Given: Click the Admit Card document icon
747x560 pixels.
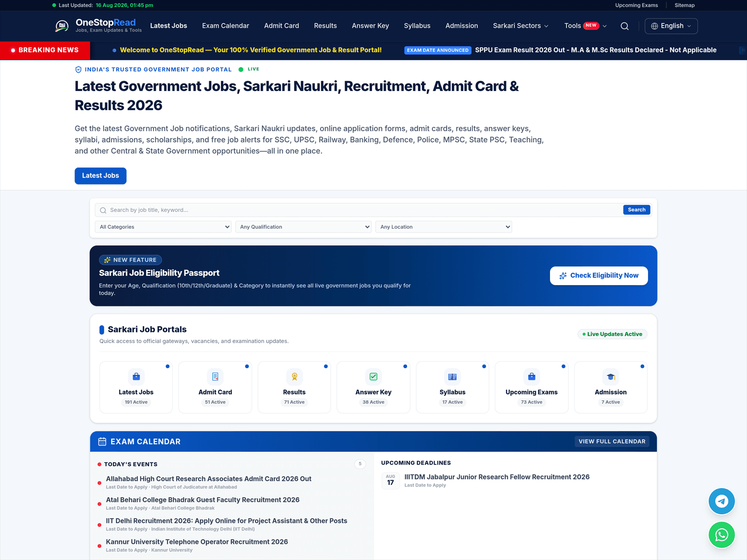Looking at the screenshot, I should point(215,377).
